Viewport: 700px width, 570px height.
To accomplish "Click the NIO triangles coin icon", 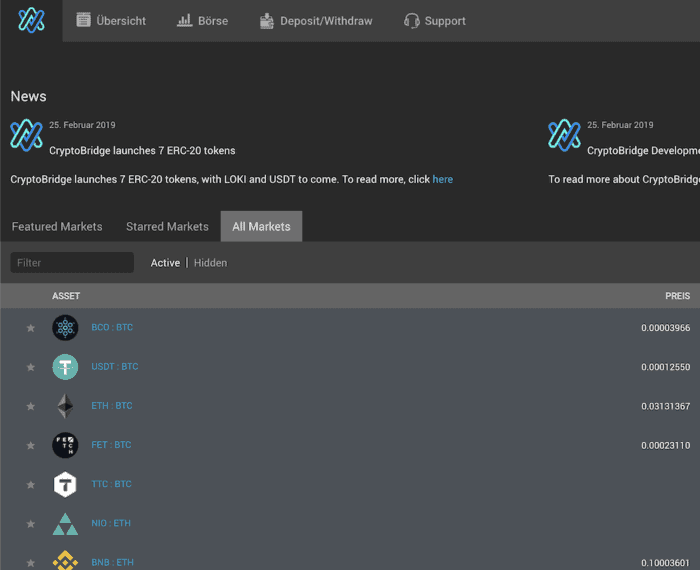I will point(65,524).
